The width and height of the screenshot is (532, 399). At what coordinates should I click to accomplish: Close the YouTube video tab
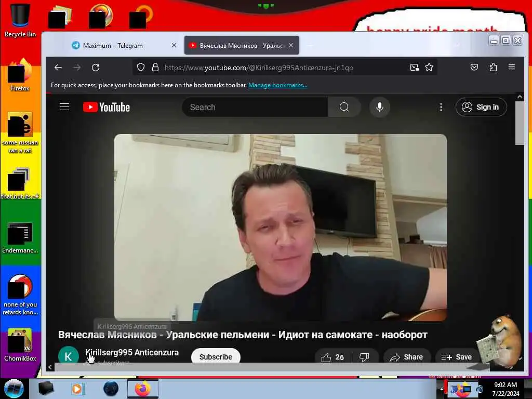tap(291, 45)
